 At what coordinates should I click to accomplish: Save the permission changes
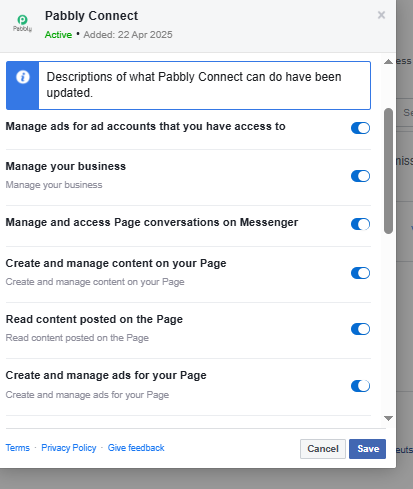click(368, 449)
